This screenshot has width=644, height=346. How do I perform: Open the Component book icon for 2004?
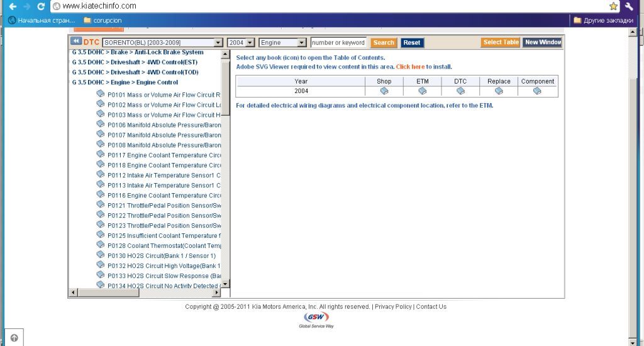[537, 91]
